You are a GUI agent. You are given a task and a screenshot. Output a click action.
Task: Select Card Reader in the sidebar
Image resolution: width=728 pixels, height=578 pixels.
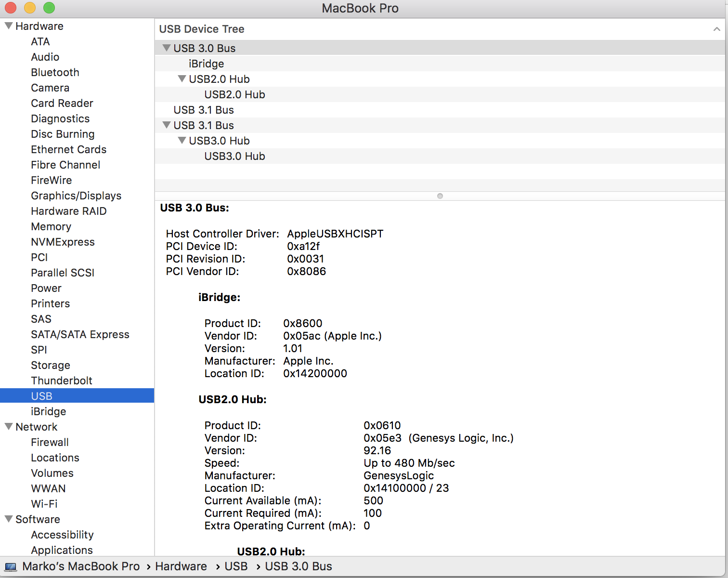(62, 103)
